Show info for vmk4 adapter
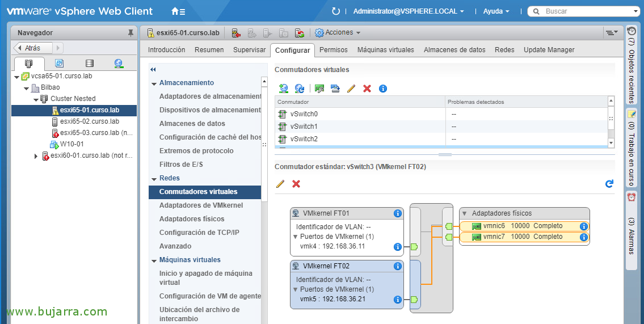The width and height of the screenshot is (644, 324). 397,247
